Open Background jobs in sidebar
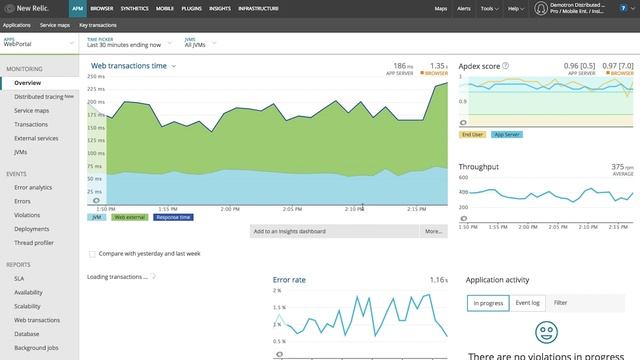 36,348
